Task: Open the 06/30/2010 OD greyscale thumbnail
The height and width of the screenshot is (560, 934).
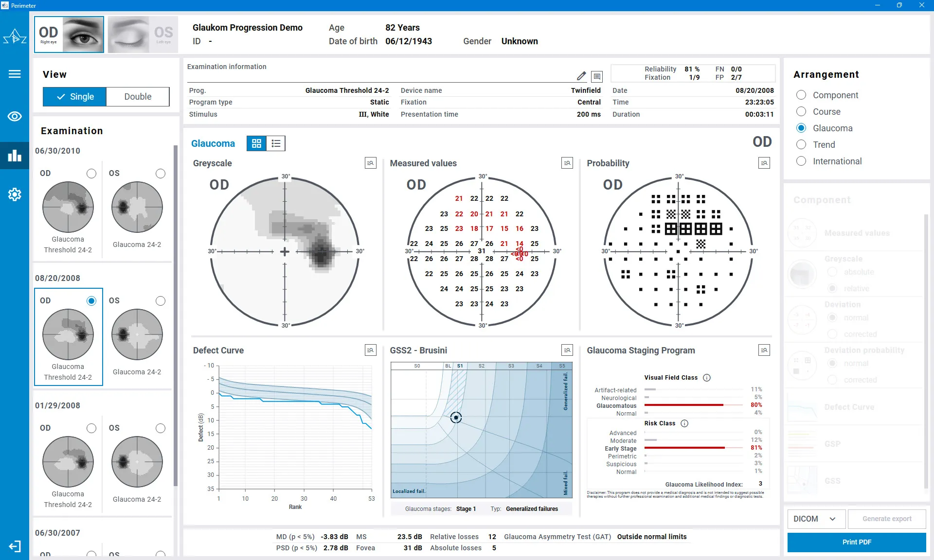Action: (x=68, y=207)
